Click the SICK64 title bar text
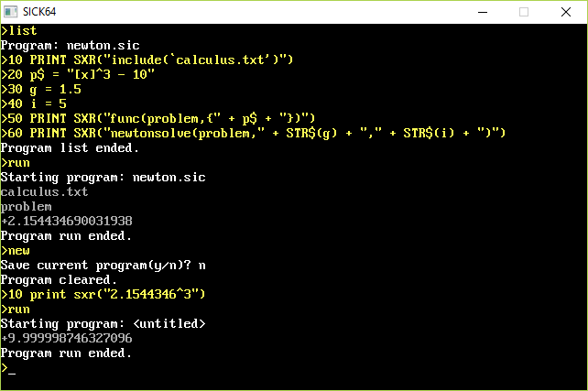The height and width of the screenshot is (391, 588). tap(39, 12)
